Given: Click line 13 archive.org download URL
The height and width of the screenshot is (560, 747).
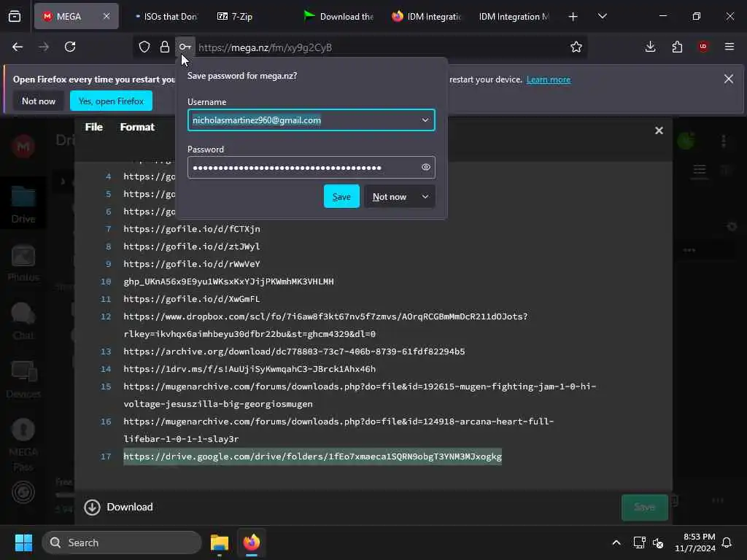Looking at the screenshot, I should coord(294,351).
